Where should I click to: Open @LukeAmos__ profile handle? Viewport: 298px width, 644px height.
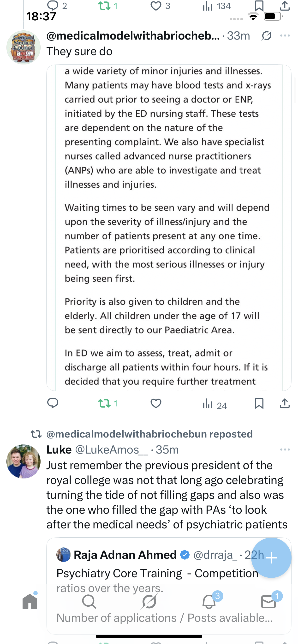tap(112, 450)
